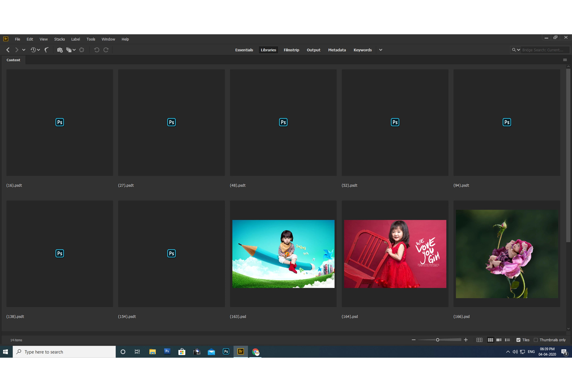Switch to View Content as Details icon

tap(499, 340)
